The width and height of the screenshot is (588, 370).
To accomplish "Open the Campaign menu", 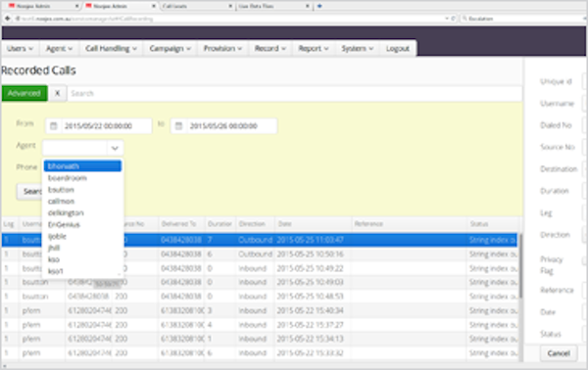I will (171, 48).
